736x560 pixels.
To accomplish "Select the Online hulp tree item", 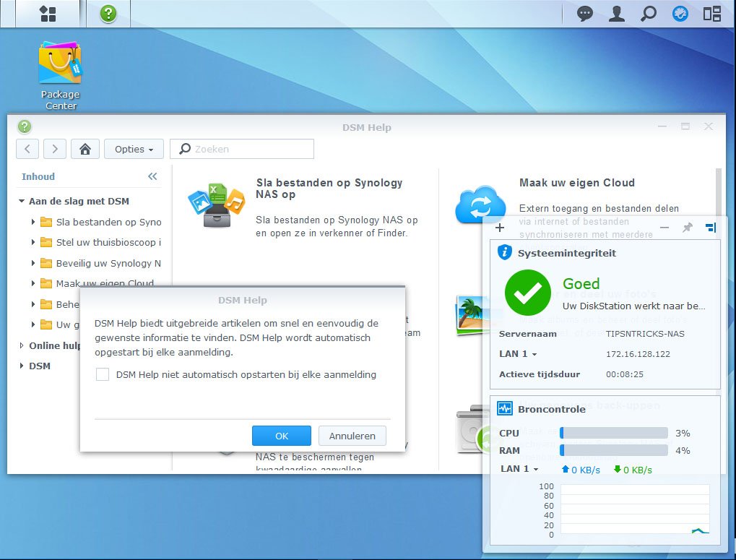I will [x=54, y=345].
